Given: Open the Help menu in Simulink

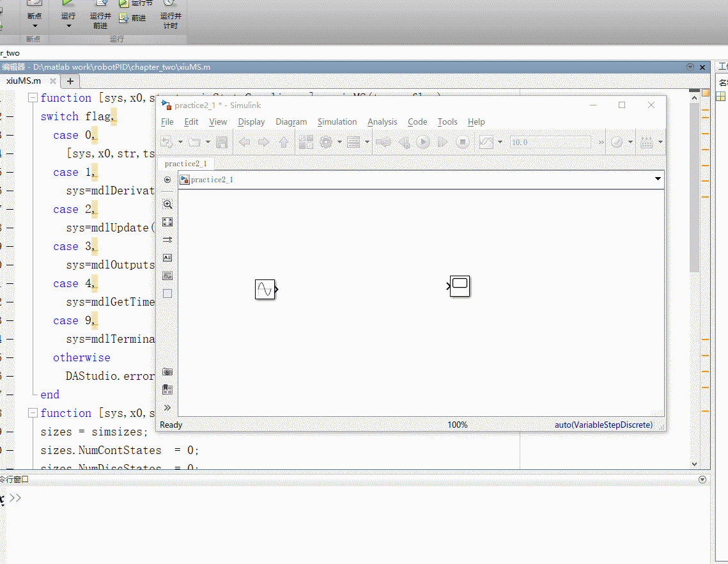Looking at the screenshot, I should [x=476, y=121].
